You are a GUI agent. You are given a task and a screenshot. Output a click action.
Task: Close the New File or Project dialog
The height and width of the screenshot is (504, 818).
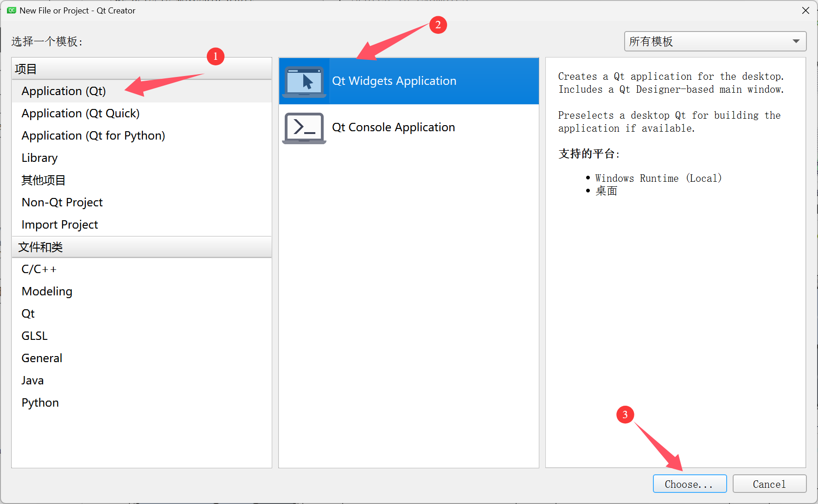coord(805,10)
